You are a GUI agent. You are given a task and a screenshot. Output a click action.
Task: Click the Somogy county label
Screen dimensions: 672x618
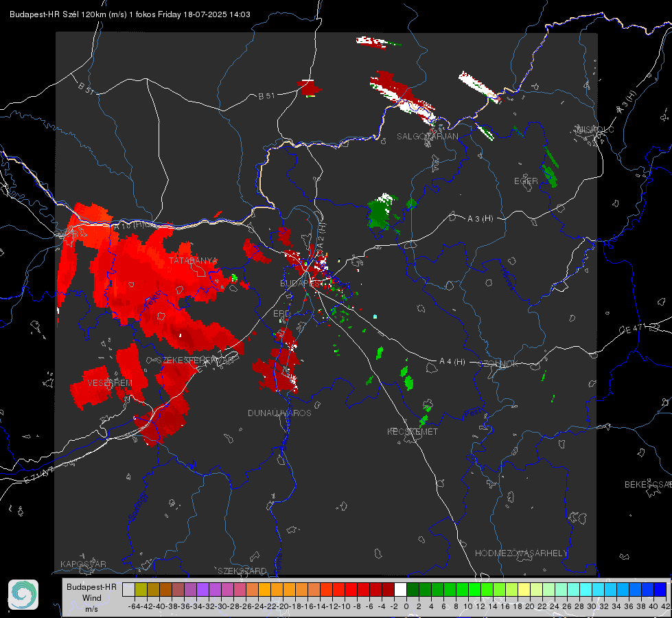(x=138, y=507)
